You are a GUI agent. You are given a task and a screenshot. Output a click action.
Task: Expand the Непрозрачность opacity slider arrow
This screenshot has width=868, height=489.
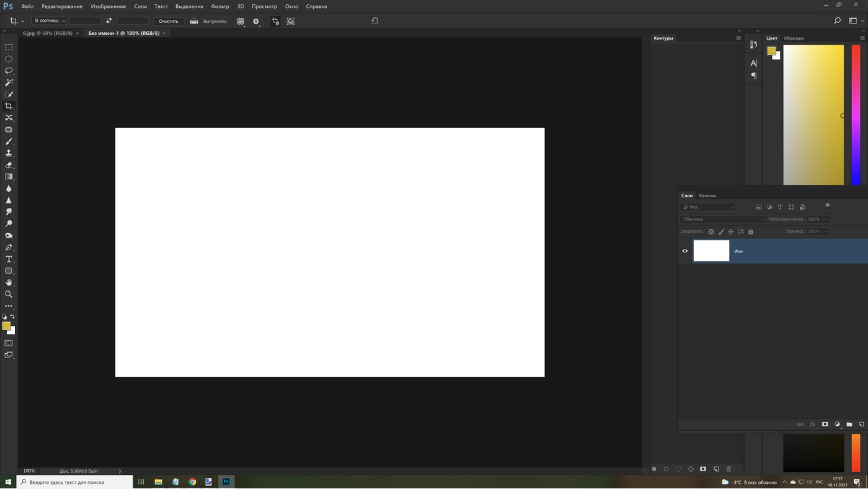[826, 219]
